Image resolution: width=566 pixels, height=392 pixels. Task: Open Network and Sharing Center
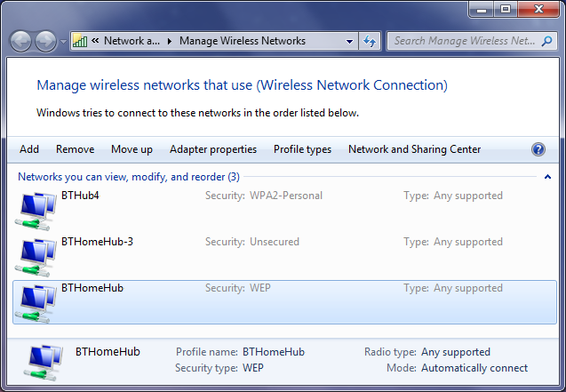(x=414, y=149)
